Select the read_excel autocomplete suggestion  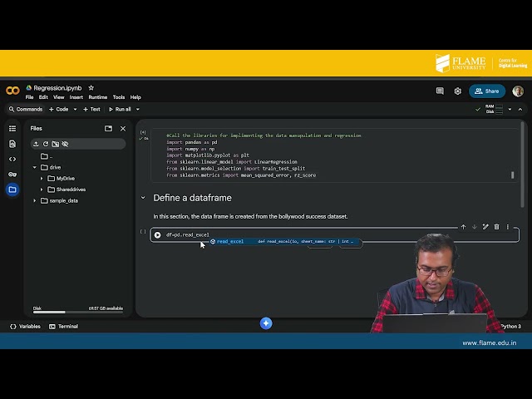click(229, 242)
